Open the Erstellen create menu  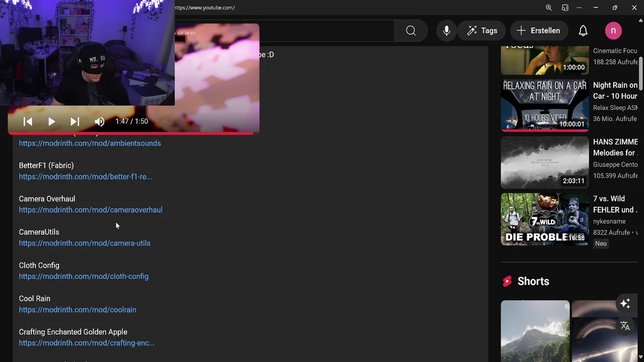(538, 31)
